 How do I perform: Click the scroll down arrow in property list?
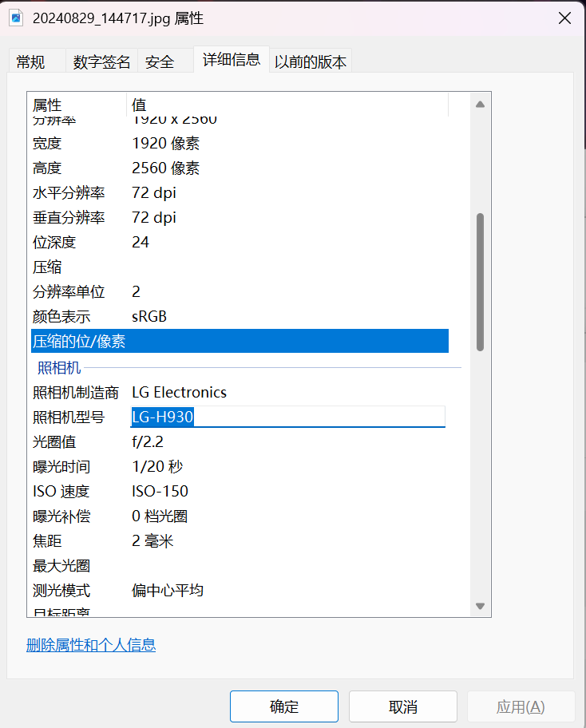(x=480, y=606)
